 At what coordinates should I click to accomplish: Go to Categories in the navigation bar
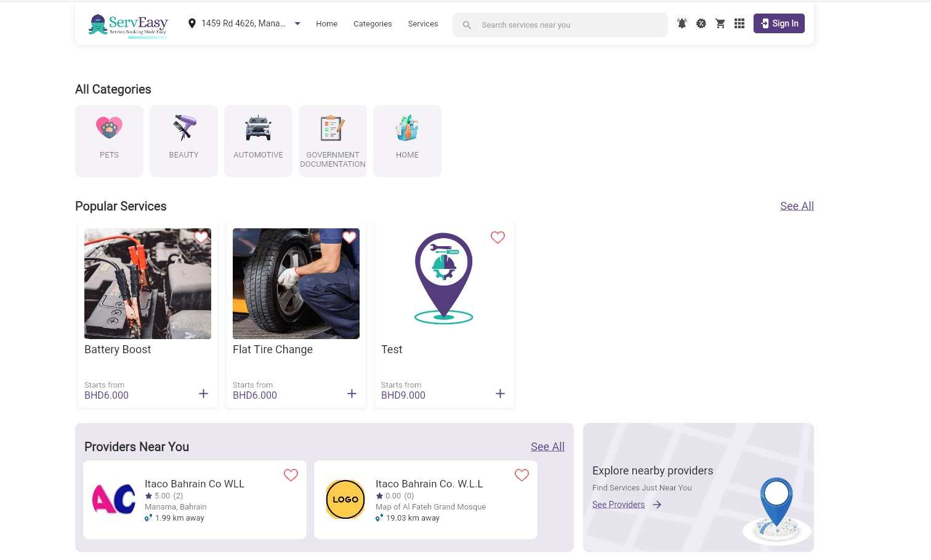(373, 24)
